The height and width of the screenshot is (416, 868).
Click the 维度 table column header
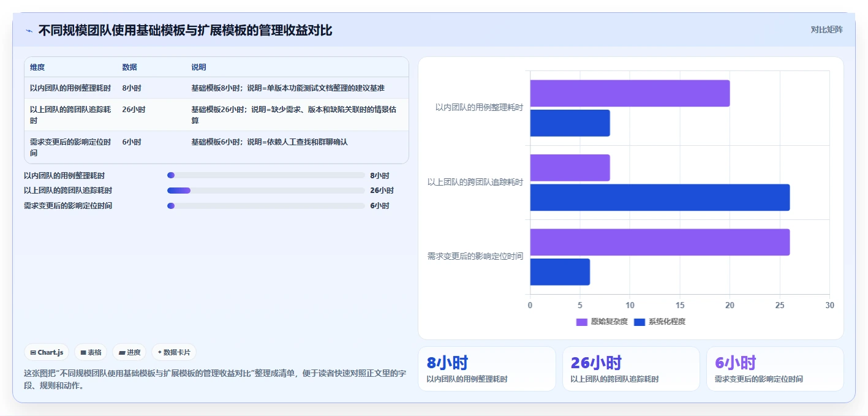(x=37, y=67)
